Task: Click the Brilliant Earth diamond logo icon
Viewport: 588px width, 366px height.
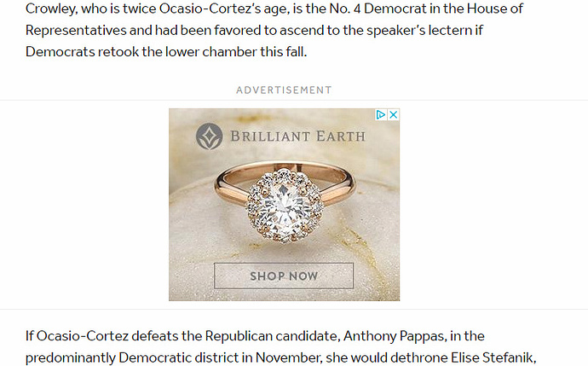Action: click(x=209, y=137)
